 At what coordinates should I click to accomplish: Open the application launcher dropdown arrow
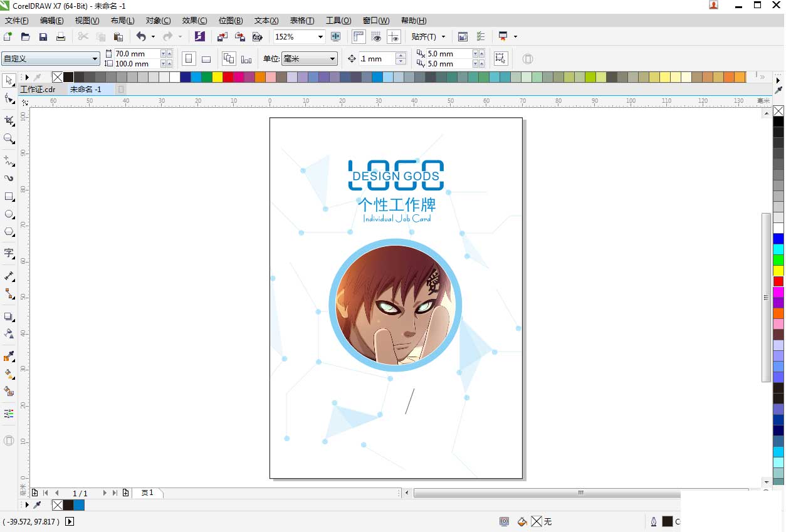click(x=515, y=37)
